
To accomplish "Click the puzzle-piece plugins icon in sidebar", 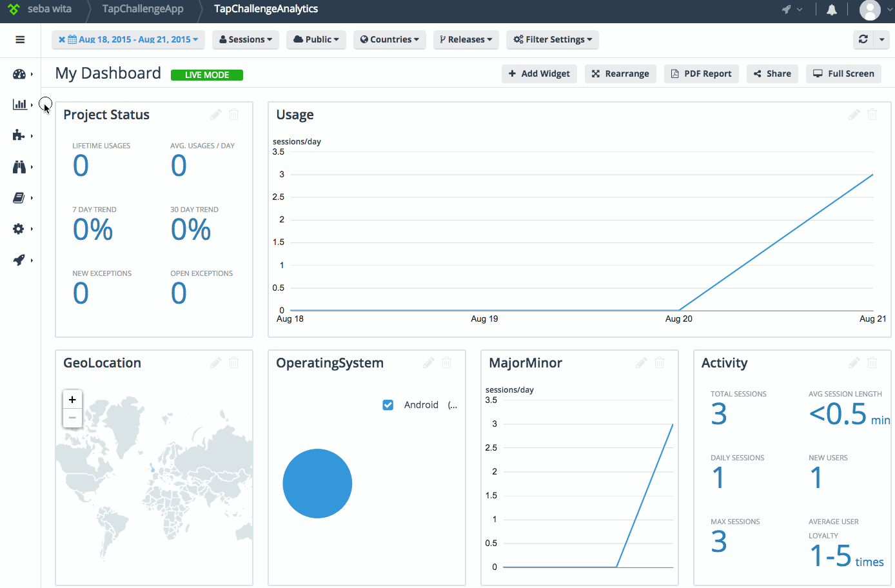I will [x=19, y=135].
